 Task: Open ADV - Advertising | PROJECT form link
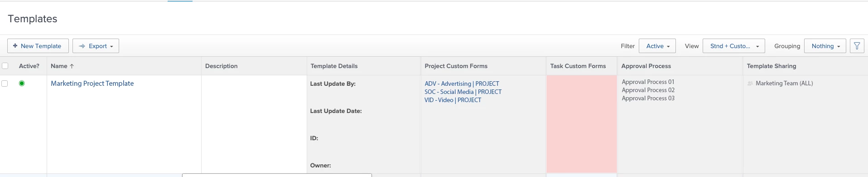pyautogui.click(x=462, y=84)
